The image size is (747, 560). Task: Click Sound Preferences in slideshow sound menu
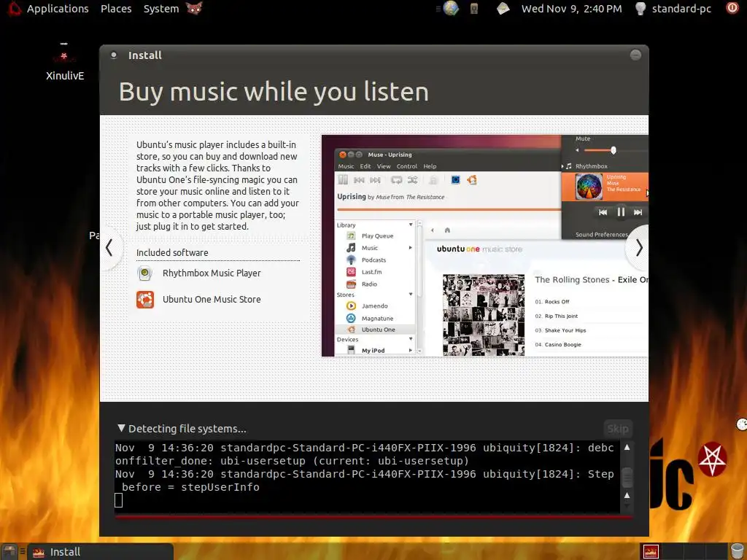[601, 234]
